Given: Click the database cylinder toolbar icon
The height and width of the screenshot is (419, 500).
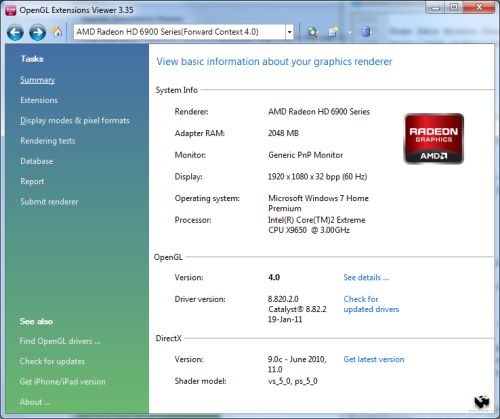Looking at the screenshot, I should (x=366, y=32).
